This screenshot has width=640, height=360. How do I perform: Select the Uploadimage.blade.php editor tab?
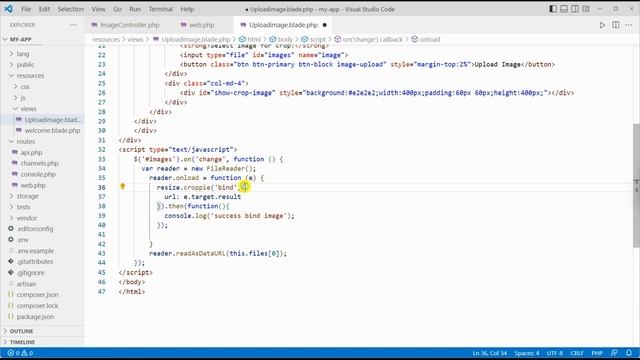click(x=283, y=25)
